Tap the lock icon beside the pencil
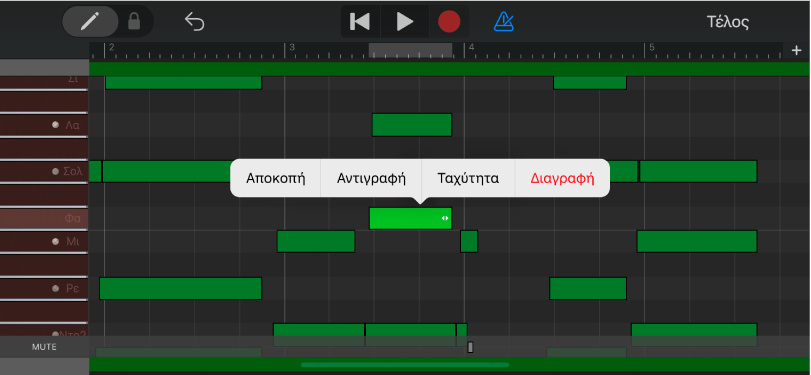Image resolution: width=811 pixels, height=375 pixels. 134,22
